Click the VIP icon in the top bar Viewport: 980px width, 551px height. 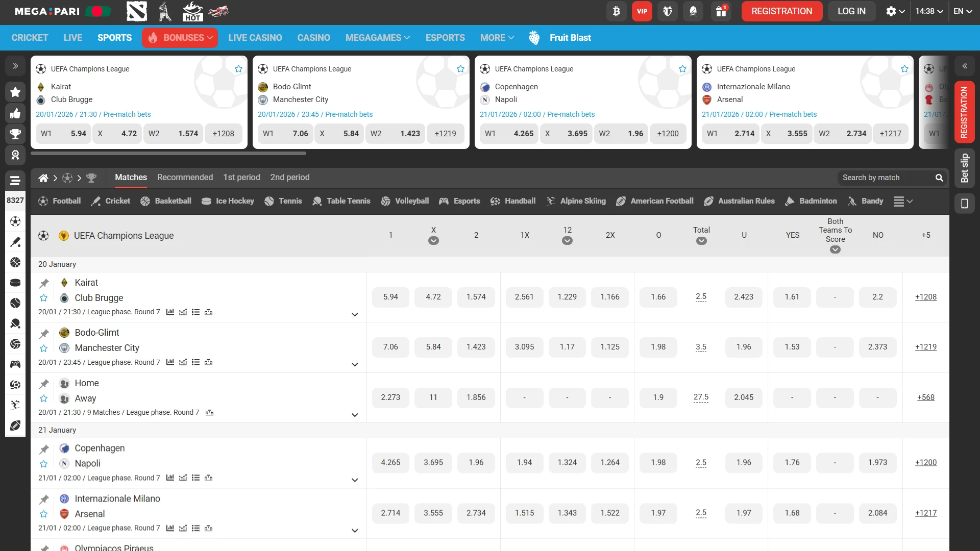[x=642, y=11]
